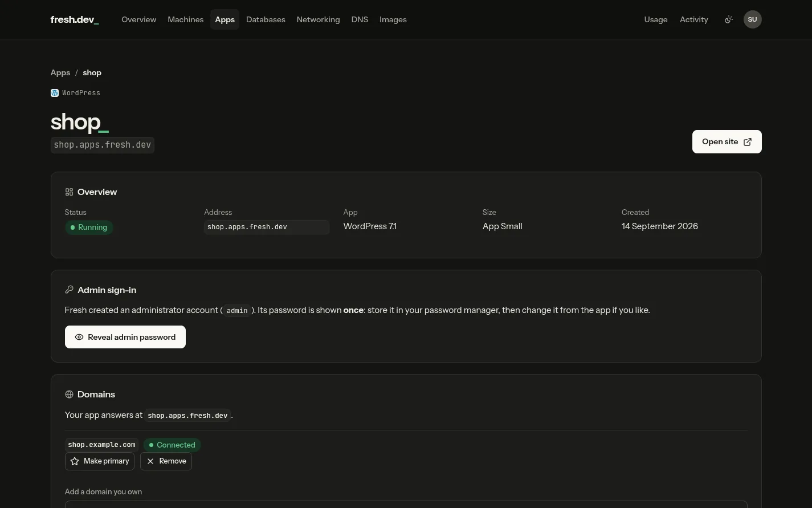Click the WordPress label under breadcrumb

click(81, 93)
